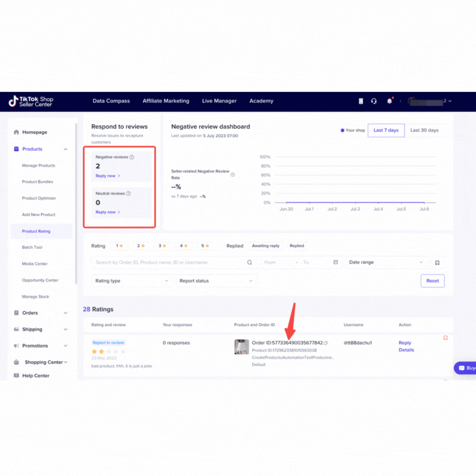476x476 pixels.
Task: Click the search magnifier icon
Action: point(250,262)
